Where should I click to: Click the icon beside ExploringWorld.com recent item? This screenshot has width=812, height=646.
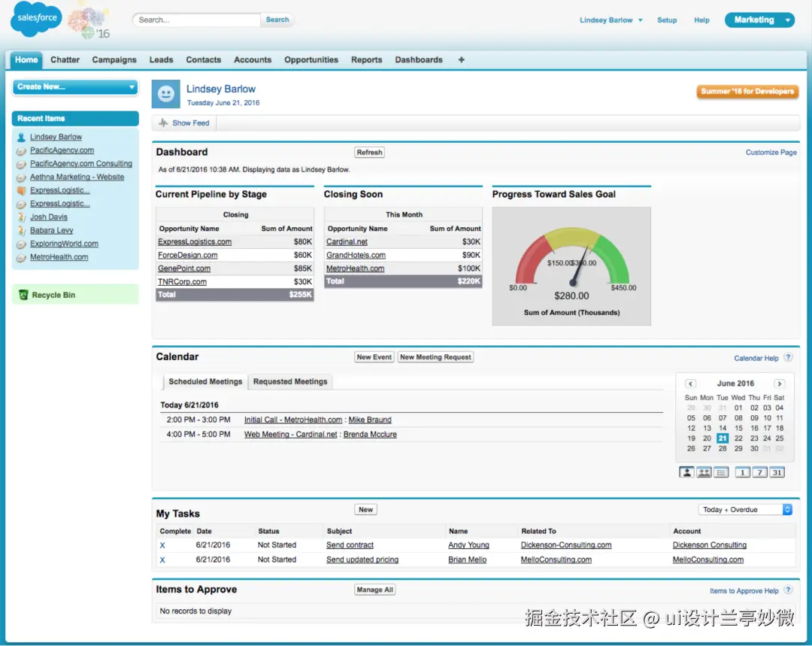[x=21, y=244]
